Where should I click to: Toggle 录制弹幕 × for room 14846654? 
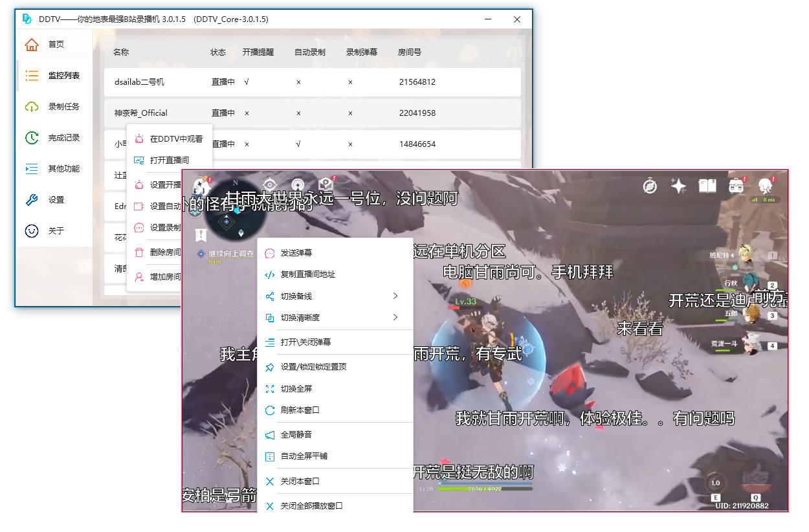click(350, 144)
